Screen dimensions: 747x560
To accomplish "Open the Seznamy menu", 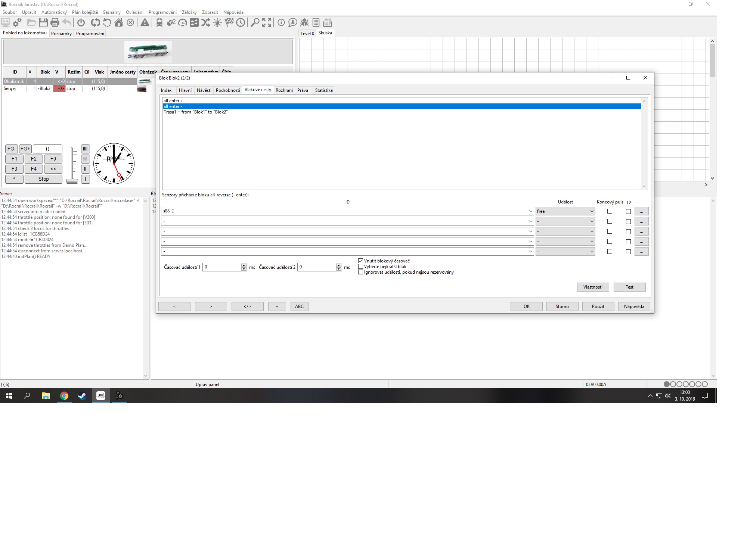I will [x=112, y=12].
